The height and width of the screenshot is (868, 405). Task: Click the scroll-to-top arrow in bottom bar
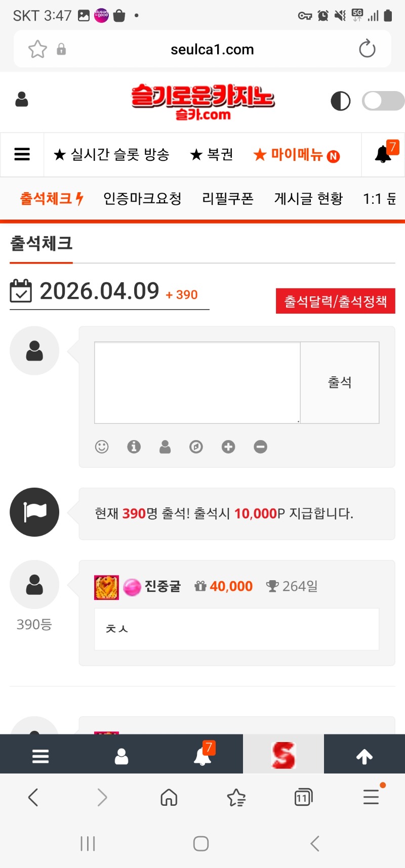tap(364, 756)
